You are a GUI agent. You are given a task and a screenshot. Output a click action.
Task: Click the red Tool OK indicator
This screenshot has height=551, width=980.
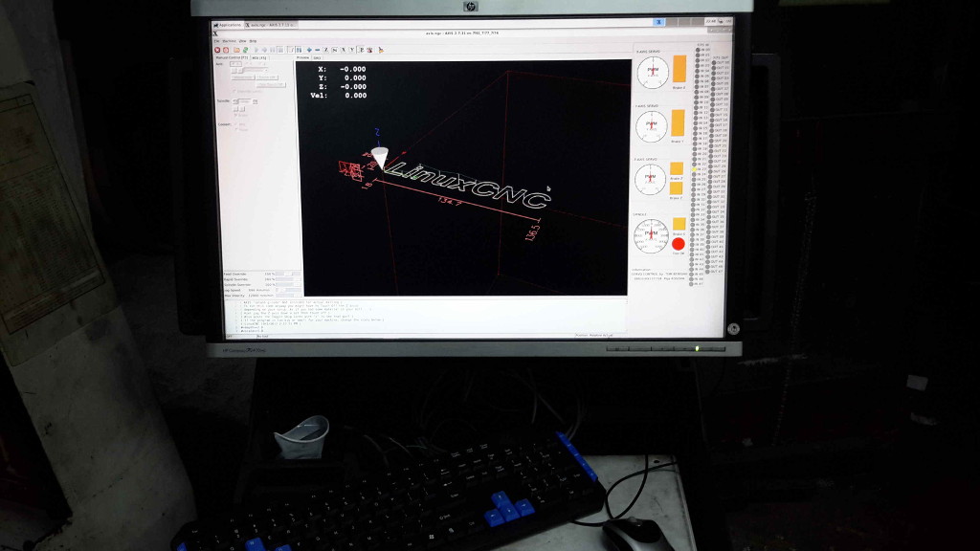(679, 244)
